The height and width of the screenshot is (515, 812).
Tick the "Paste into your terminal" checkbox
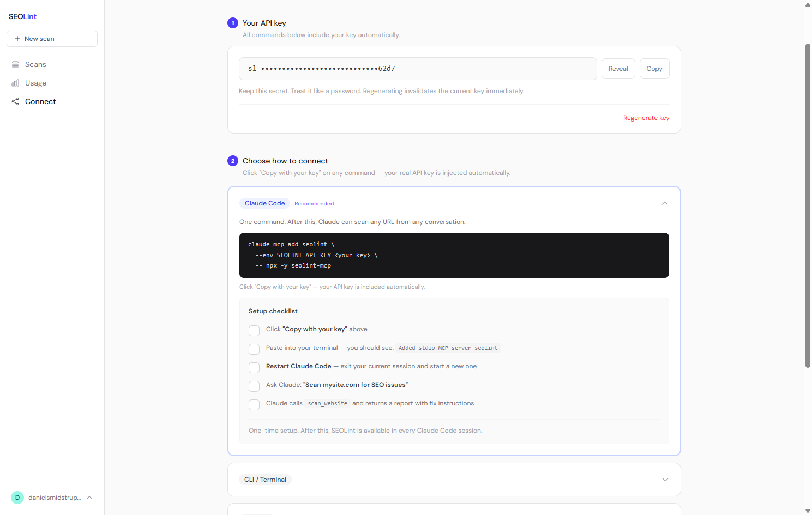tap(254, 349)
